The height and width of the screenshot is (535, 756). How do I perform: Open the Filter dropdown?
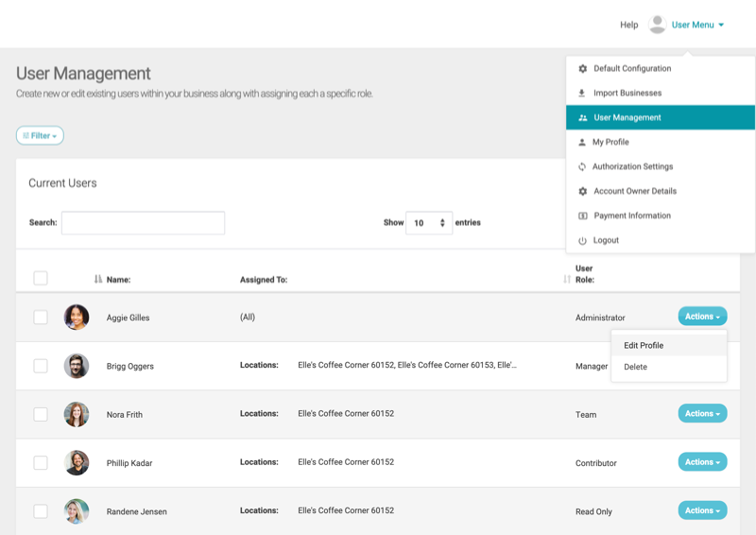coord(40,136)
